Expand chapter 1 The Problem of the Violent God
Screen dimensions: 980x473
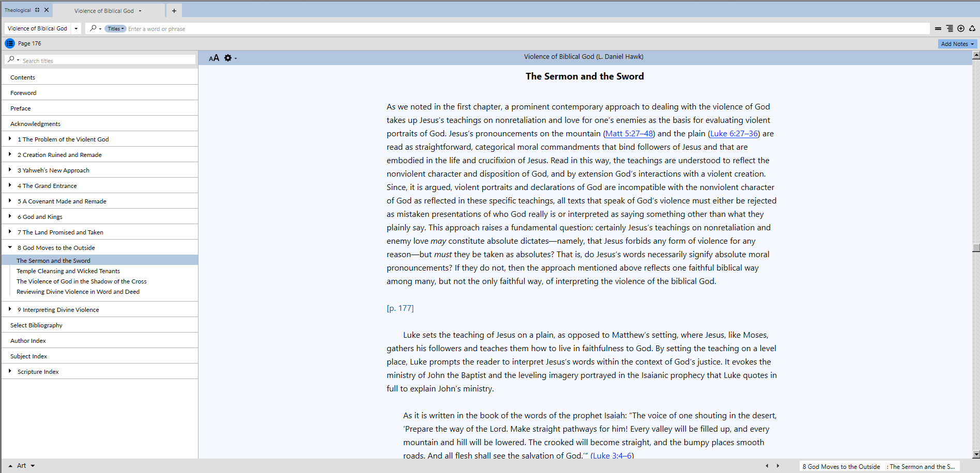(x=10, y=139)
